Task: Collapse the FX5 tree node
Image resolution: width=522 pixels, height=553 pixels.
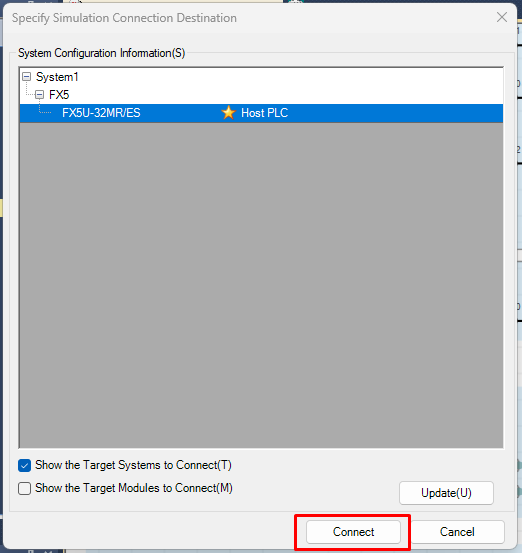Action: (x=40, y=95)
